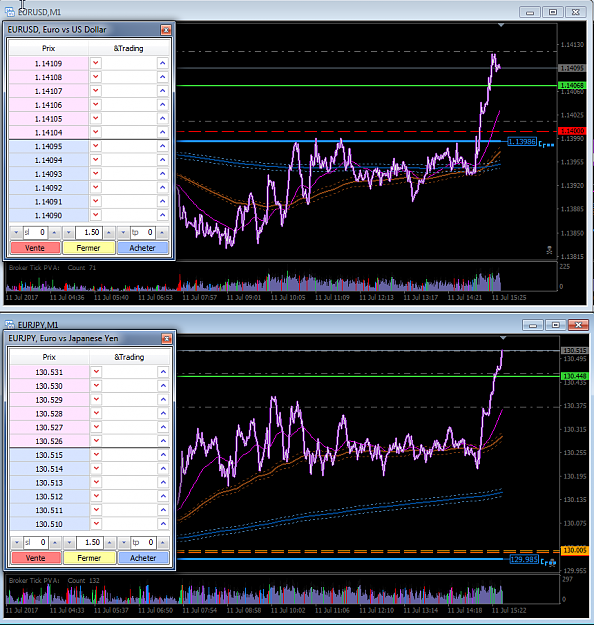Decrease take profit value in EURJPY panel

pyautogui.click(x=124, y=542)
